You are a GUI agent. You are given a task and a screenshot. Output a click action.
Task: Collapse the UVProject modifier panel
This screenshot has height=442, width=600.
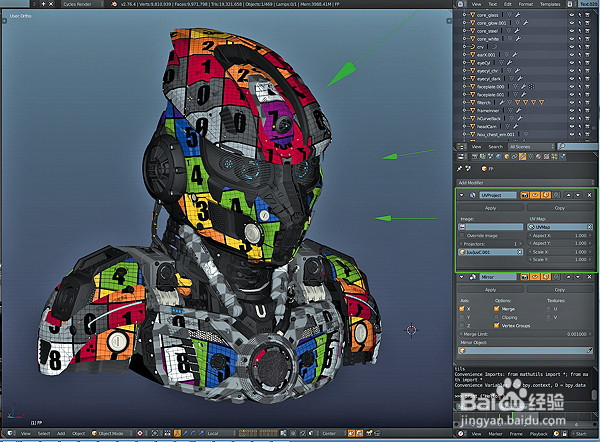click(x=461, y=195)
